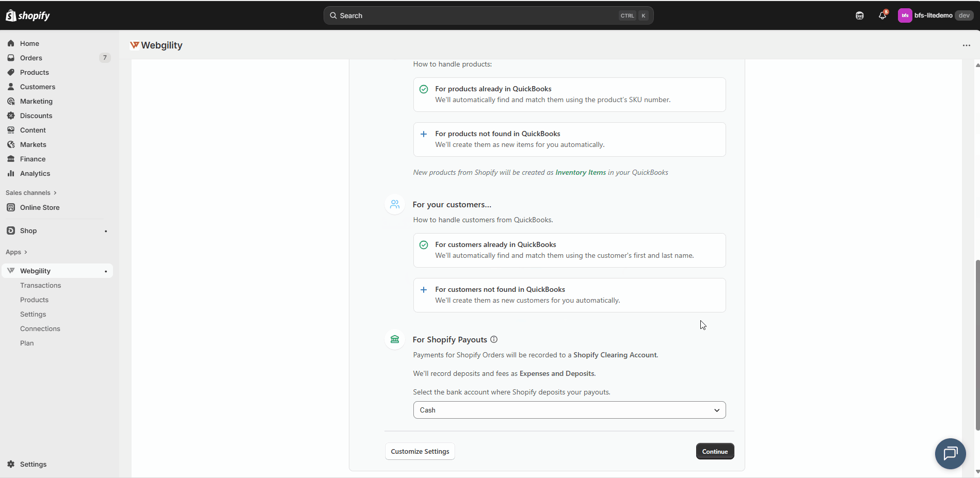Select 'For customers not found in QuickBooks' option

569,295
